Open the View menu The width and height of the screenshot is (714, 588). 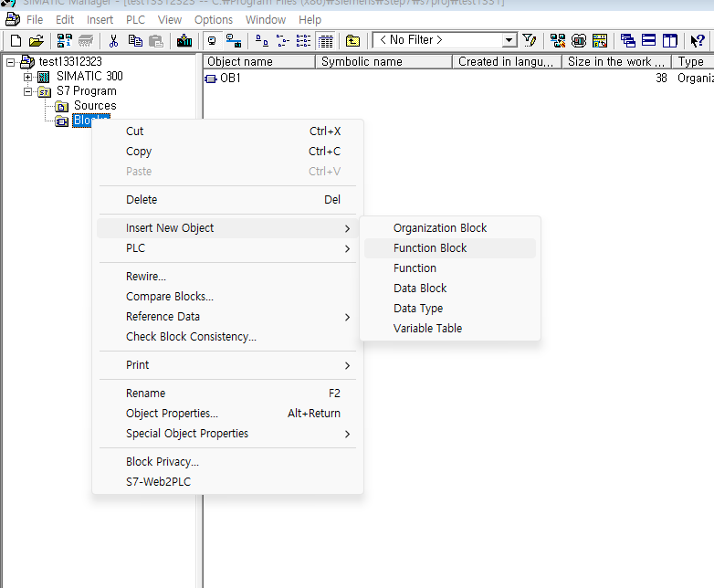click(x=170, y=20)
